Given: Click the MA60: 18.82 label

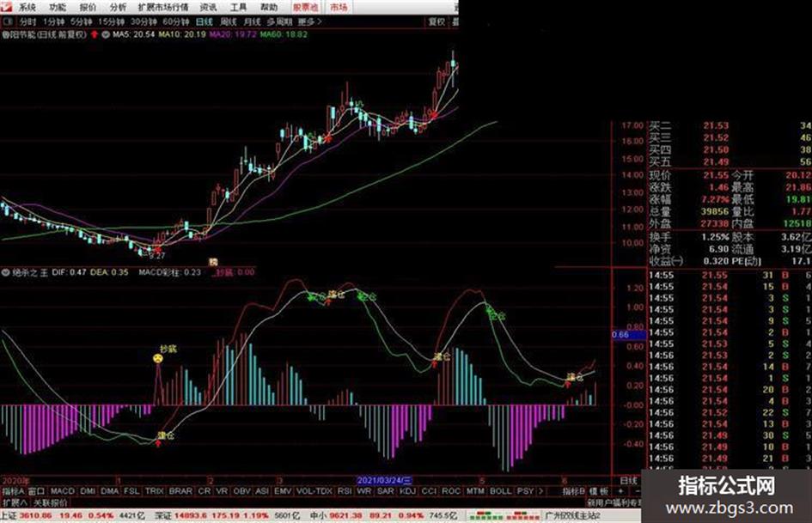Looking at the screenshot, I should pos(284,34).
